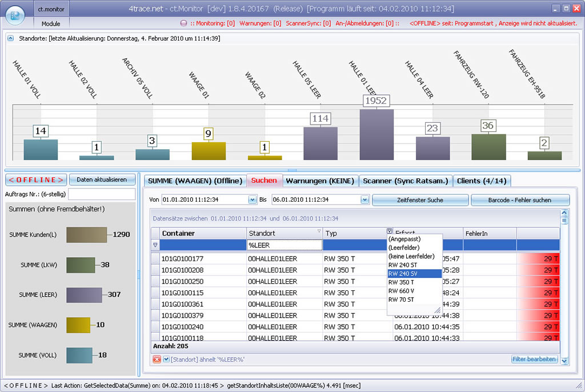Open the Von date dropdown

pyautogui.click(x=252, y=200)
